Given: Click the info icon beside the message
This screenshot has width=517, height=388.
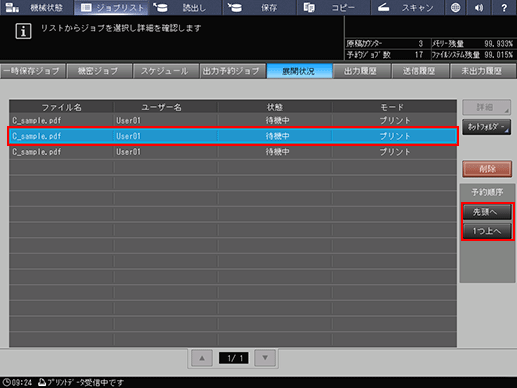Looking at the screenshot, I should pos(23,31).
